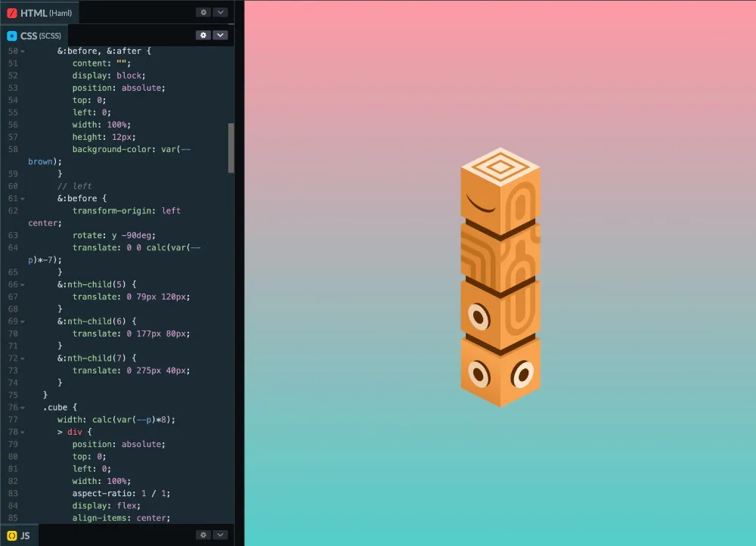Screen dimensions: 756x546
Task: Click the nth-child(5) selector text
Action: click(97, 284)
